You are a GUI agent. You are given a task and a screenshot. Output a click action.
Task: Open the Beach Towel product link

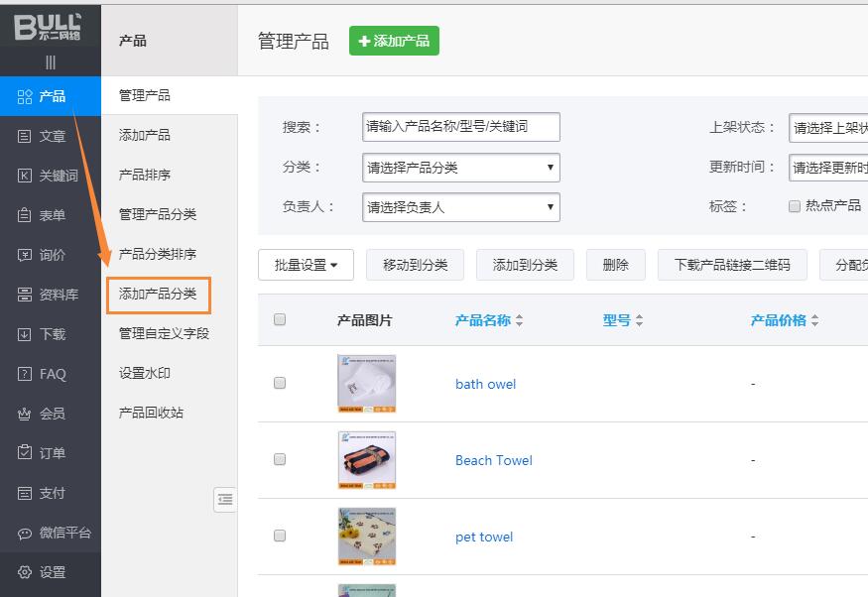pyautogui.click(x=493, y=460)
